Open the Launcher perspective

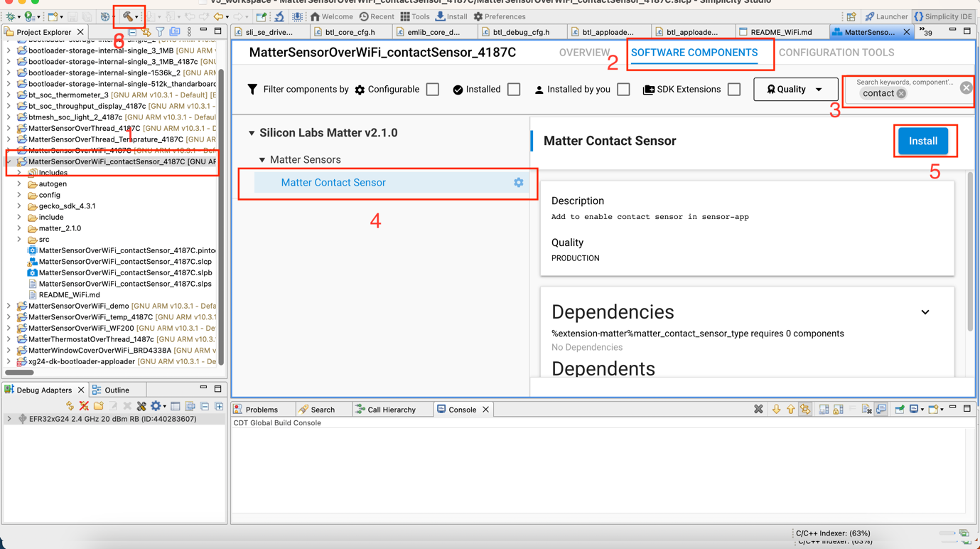(885, 16)
